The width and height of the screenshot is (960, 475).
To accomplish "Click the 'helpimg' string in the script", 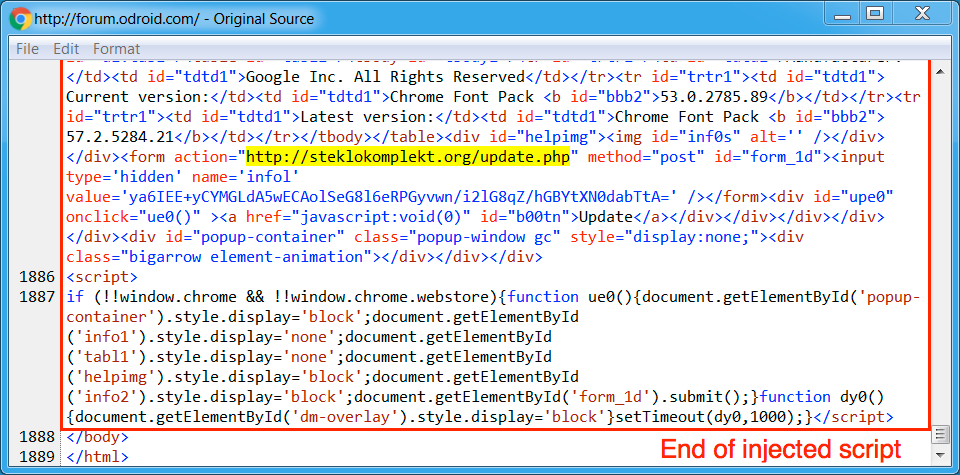I will tap(114, 376).
